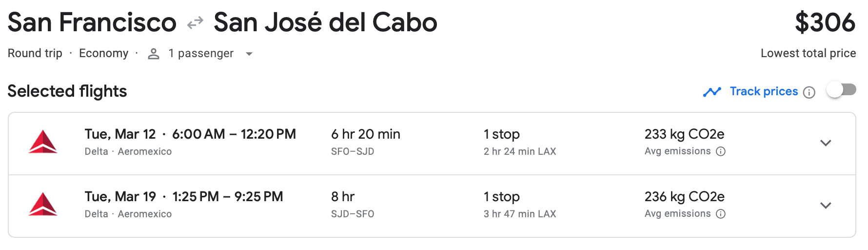
Task: Click the round-trip arrows icon between cities
Action: click(195, 23)
